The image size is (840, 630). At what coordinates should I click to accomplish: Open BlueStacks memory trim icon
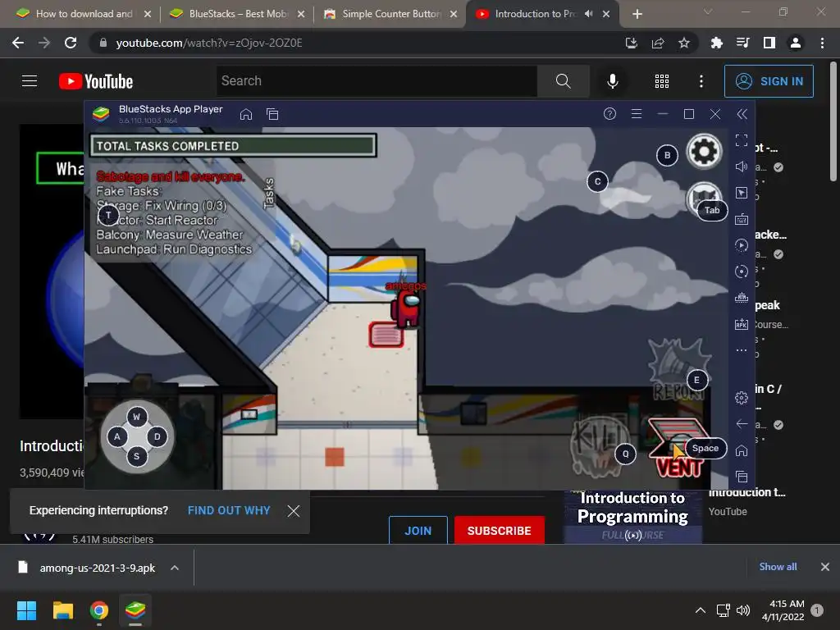742,298
